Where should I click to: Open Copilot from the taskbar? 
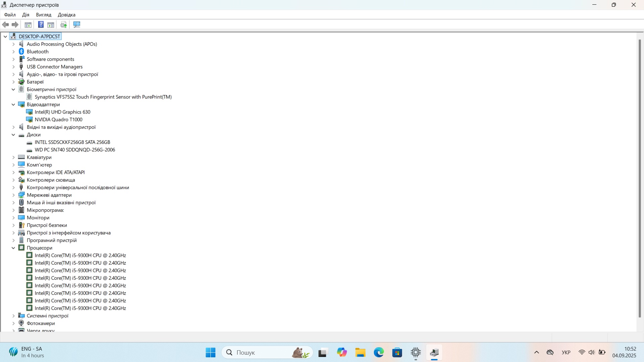coord(342,352)
